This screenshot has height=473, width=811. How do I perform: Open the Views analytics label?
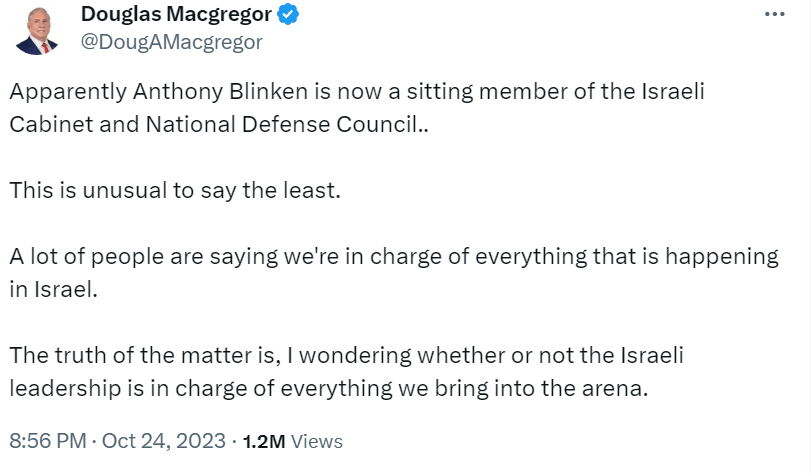[317, 440]
